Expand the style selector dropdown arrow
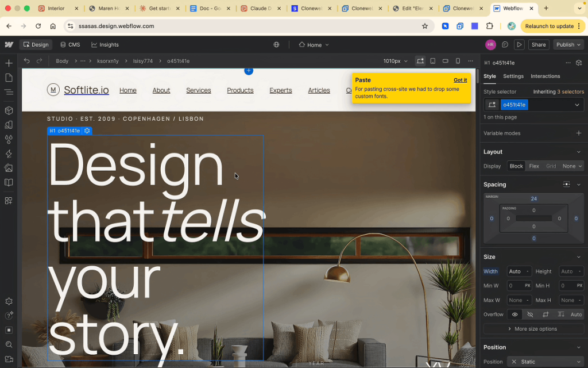The height and width of the screenshot is (368, 588). 577,105
